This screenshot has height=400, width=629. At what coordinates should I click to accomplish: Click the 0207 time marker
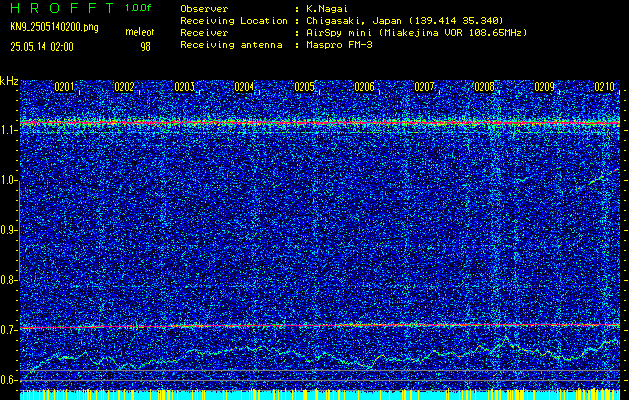[424, 87]
